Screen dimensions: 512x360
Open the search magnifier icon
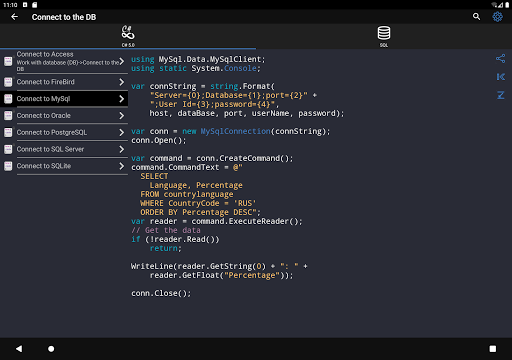(x=476, y=17)
